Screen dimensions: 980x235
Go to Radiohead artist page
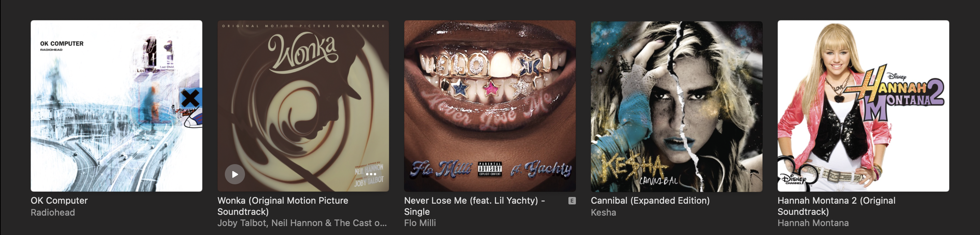53,213
